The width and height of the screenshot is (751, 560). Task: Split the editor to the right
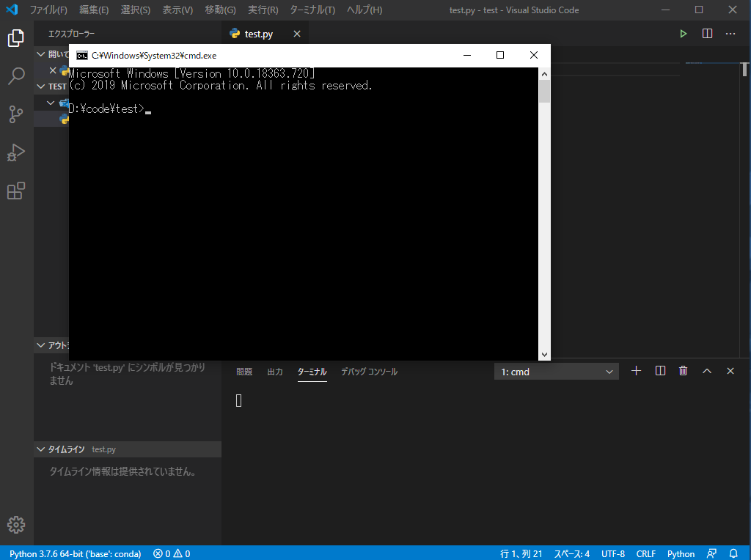click(x=707, y=34)
